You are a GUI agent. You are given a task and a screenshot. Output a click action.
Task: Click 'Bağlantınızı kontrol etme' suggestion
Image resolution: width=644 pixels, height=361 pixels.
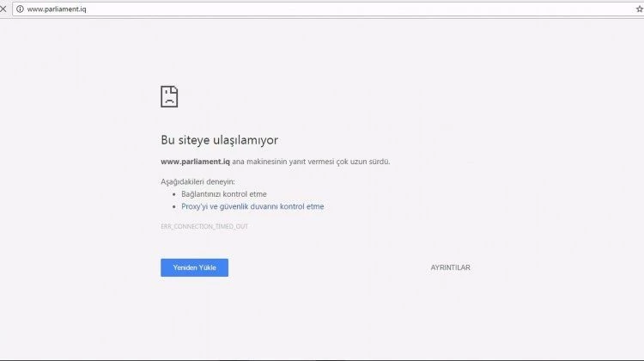(x=224, y=194)
